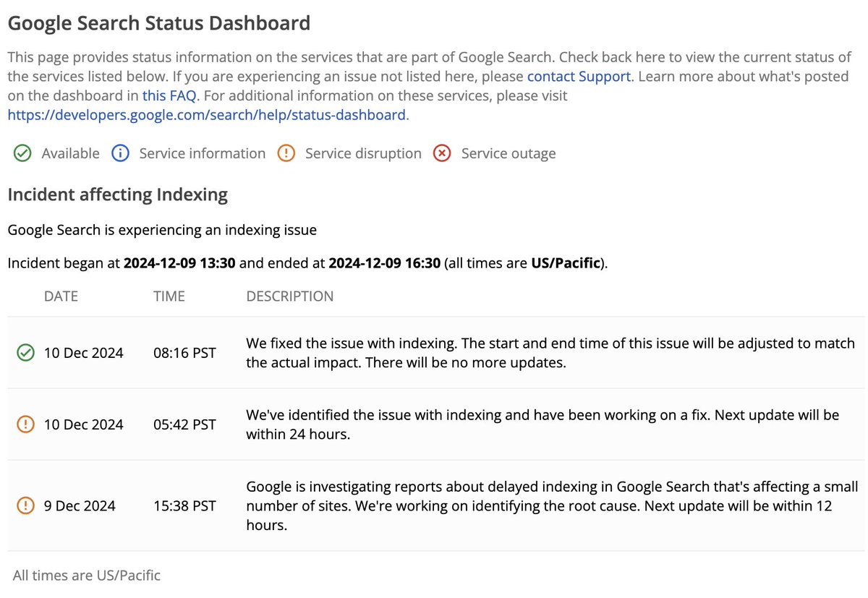Viewport: 868px width, 598px height.
Task: Click the Service disruption legend label
Action: point(363,153)
